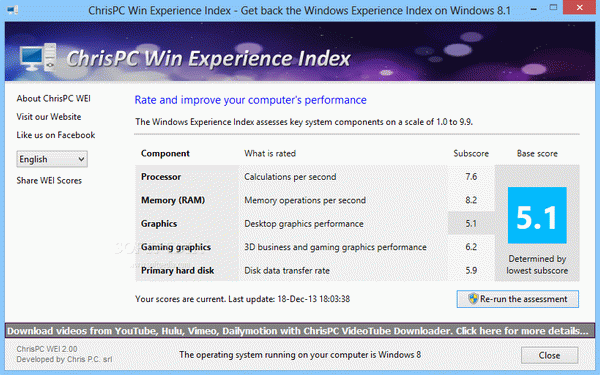Click Share WEI Scores link
This screenshot has height=375, width=600.
pos(49,181)
